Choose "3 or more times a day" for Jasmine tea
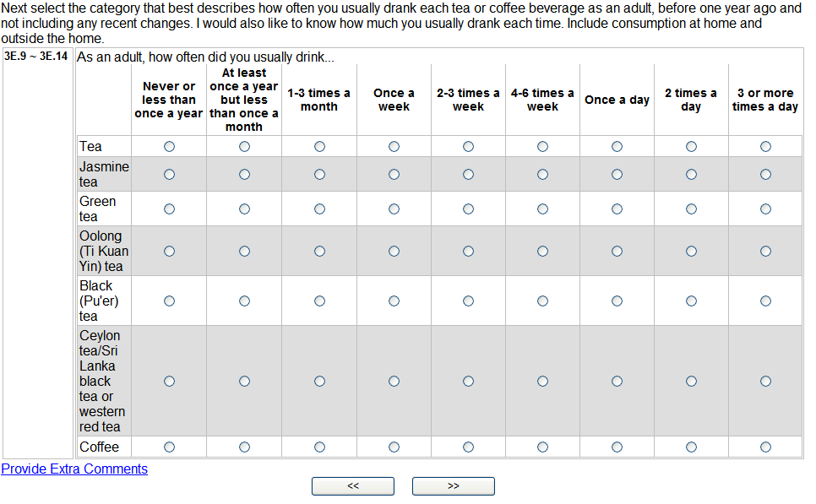This screenshot has height=504, width=816. [x=765, y=175]
